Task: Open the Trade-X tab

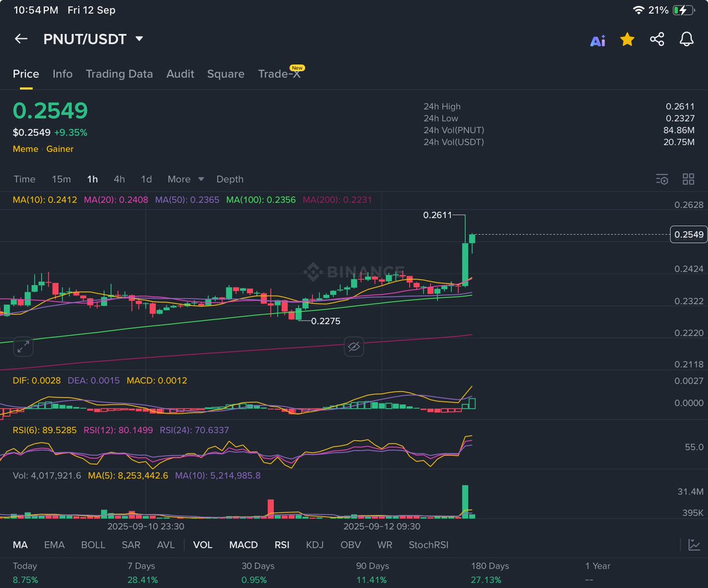Action: 280,74
